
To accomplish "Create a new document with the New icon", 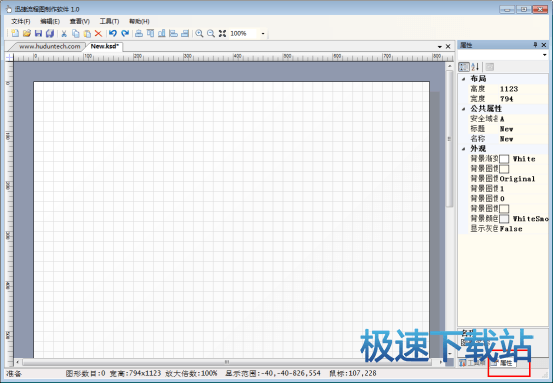I will coord(15,34).
